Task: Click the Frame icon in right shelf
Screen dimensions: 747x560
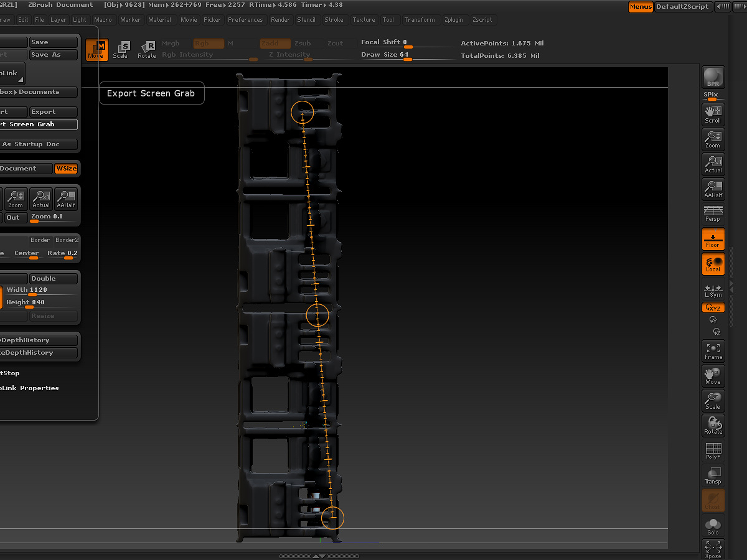Action: [713, 351]
